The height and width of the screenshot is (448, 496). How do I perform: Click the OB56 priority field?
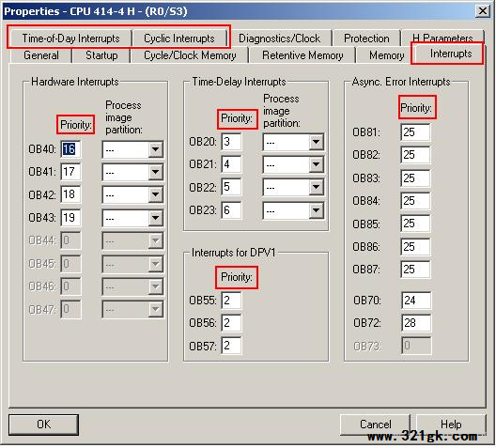pos(231,323)
